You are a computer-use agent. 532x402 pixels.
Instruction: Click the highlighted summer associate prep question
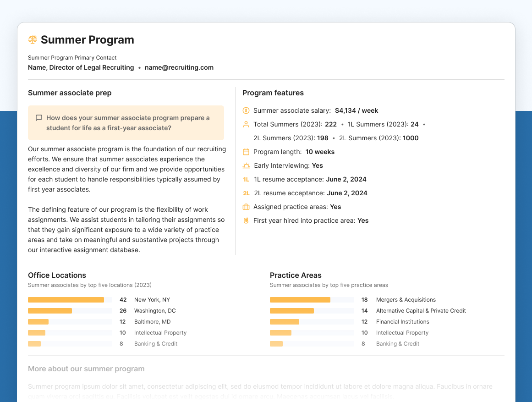pos(128,123)
